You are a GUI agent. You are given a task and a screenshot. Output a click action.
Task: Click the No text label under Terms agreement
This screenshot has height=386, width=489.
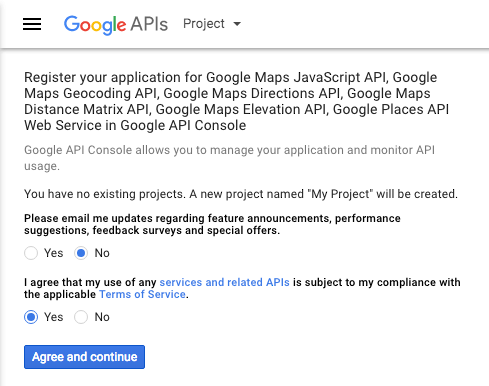coord(102,317)
